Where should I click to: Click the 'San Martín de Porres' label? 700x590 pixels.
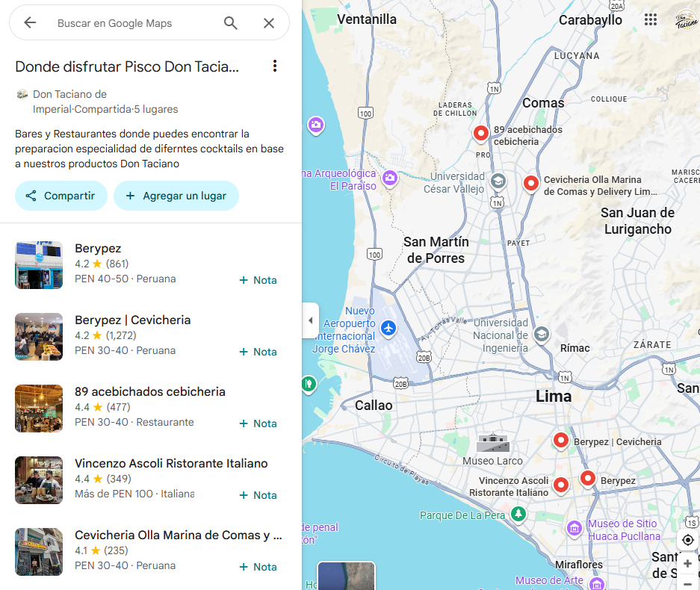pos(436,250)
